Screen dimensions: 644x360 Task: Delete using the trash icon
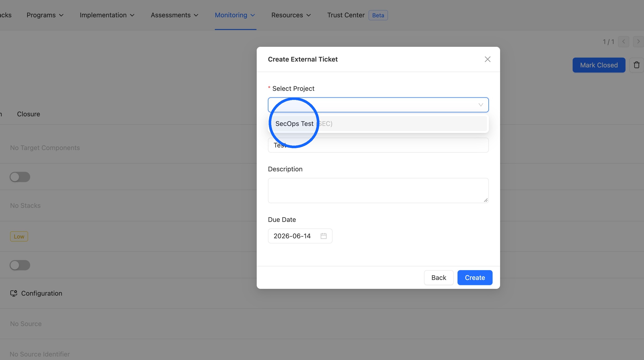point(637,65)
